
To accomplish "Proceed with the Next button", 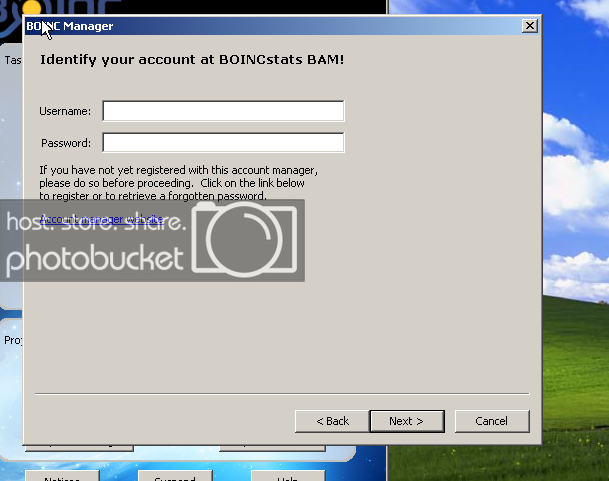I will point(407,421).
